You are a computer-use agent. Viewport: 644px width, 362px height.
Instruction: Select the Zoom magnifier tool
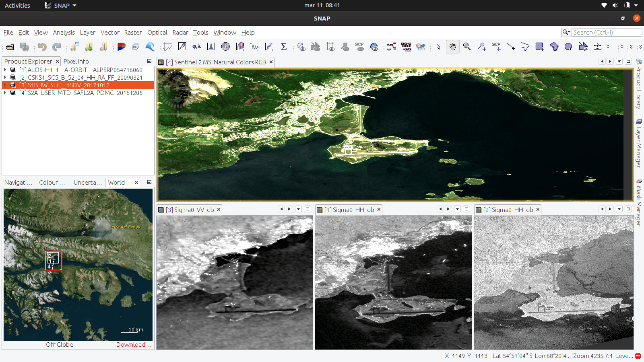(467, 47)
